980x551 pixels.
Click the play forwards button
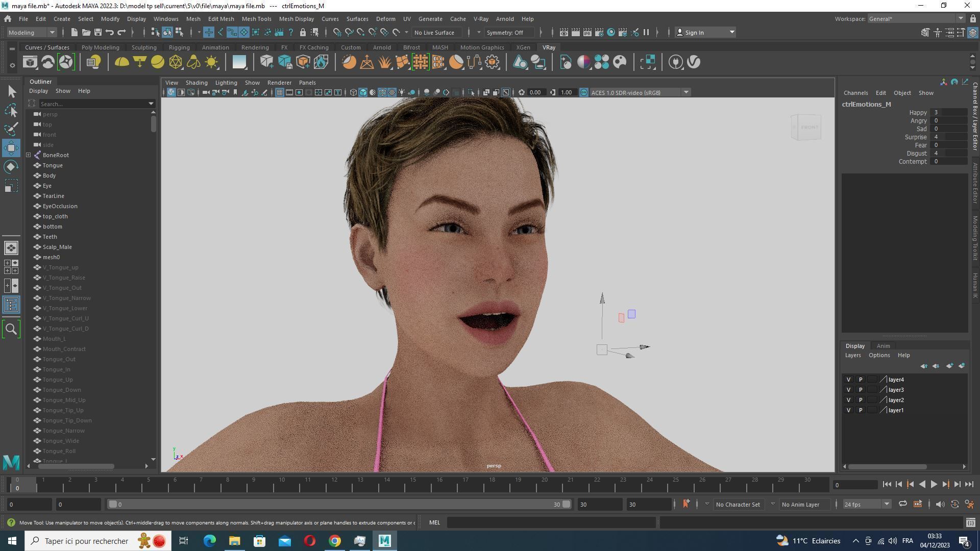tap(934, 485)
